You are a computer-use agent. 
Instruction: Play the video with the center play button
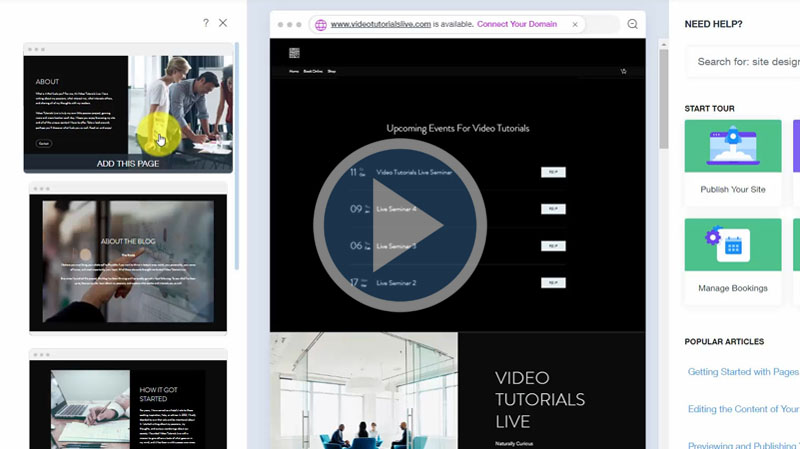click(x=400, y=226)
